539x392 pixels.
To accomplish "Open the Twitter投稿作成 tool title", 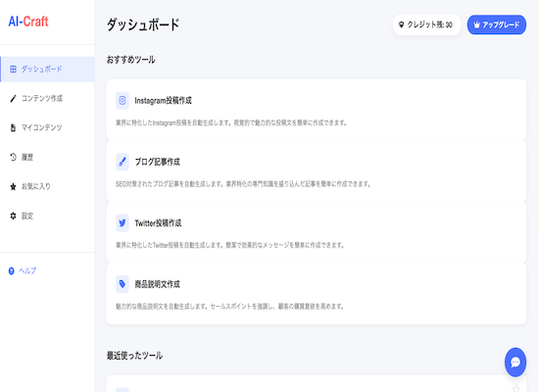I will coord(158,223).
